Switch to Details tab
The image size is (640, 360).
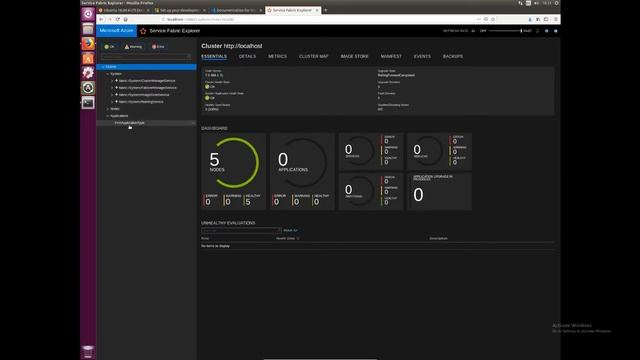point(247,56)
